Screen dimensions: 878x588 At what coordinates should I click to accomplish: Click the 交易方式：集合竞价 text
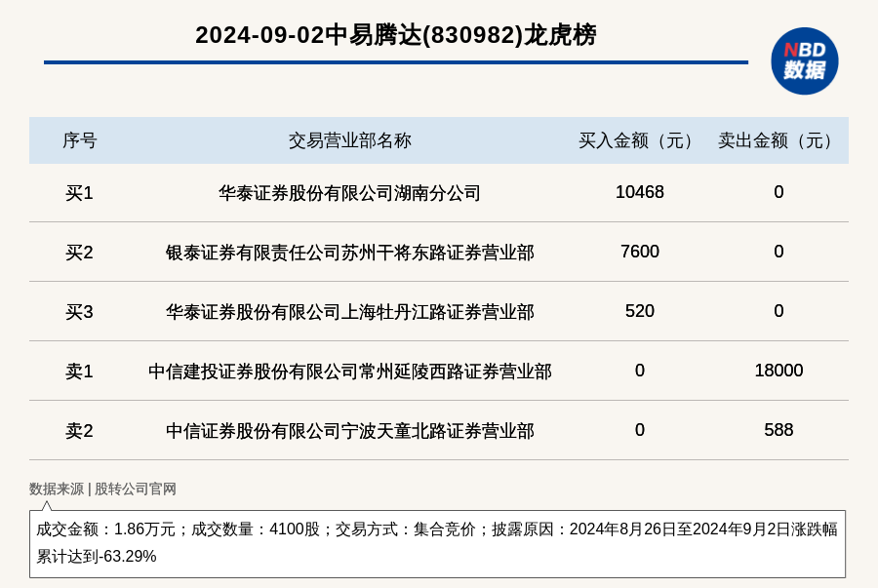click(x=405, y=529)
